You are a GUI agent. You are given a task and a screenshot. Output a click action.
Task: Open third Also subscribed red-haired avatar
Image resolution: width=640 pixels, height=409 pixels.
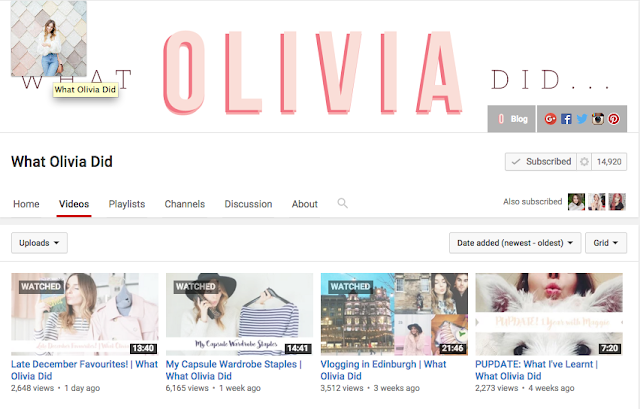click(617, 202)
